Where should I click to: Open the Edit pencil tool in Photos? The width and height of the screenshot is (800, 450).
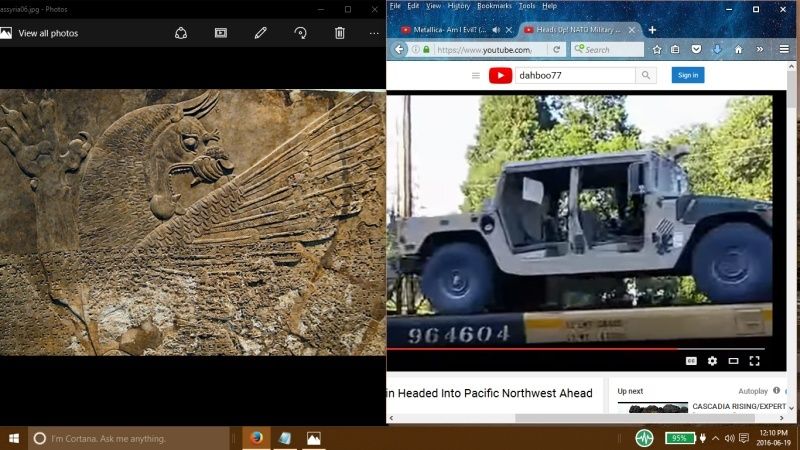(260, 33)
